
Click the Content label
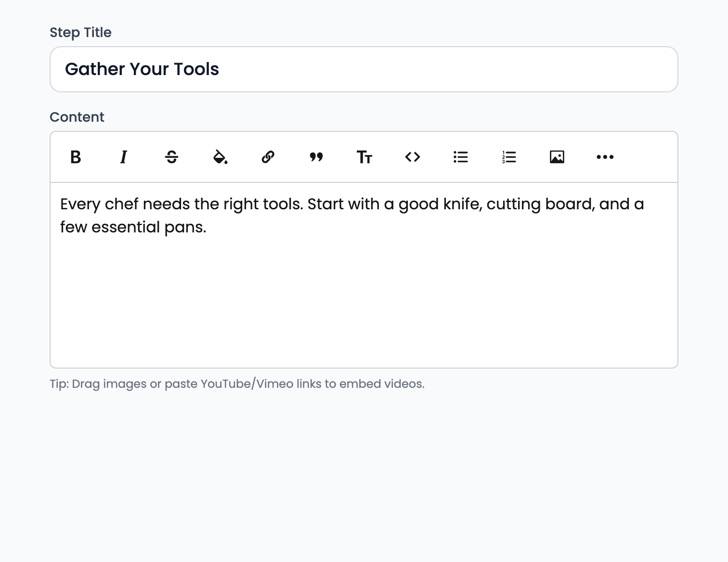point(77,116)
